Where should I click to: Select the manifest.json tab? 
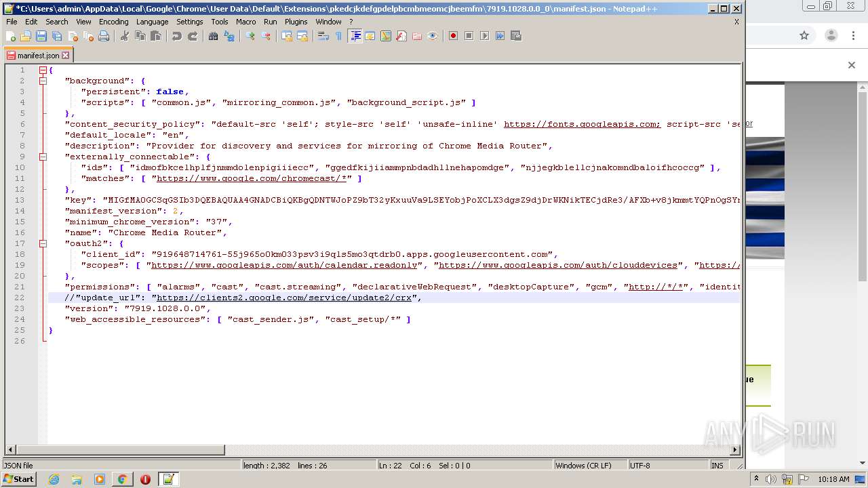click(37, 56)
